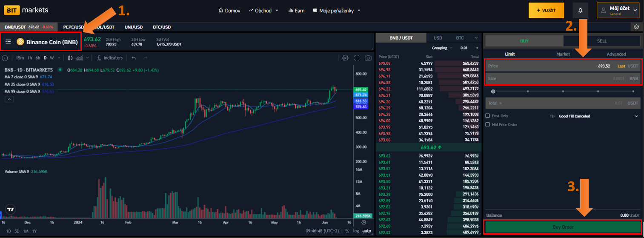Enable the Post-Only checkbox
This screenshot has width=644, height=238.
click(x=488, y=116)
